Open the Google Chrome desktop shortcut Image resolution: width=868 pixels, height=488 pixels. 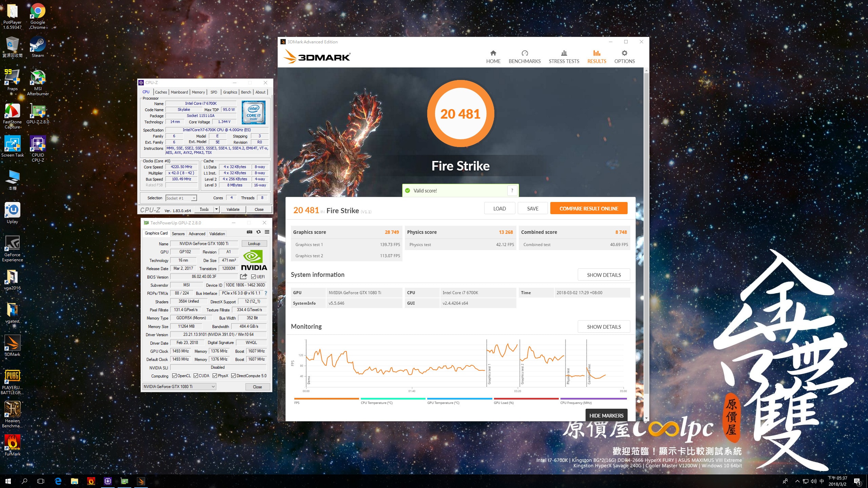click(38, 16)
